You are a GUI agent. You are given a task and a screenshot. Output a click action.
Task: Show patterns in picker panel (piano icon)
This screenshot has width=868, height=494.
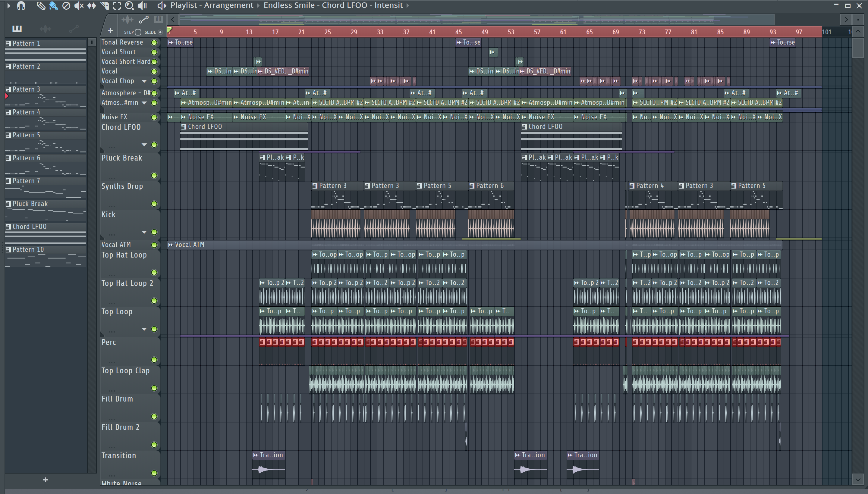(x=17, y=29)
